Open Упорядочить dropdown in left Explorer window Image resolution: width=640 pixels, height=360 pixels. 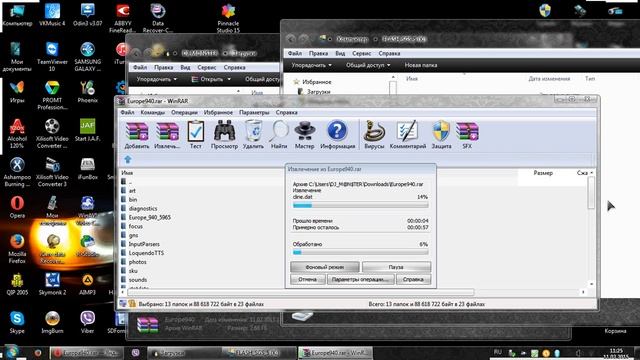coord(157,79)
